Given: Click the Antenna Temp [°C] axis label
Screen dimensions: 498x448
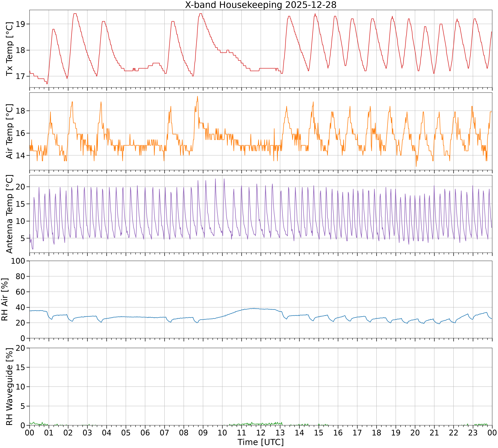Looking at the screenshot, I should 10,214.
